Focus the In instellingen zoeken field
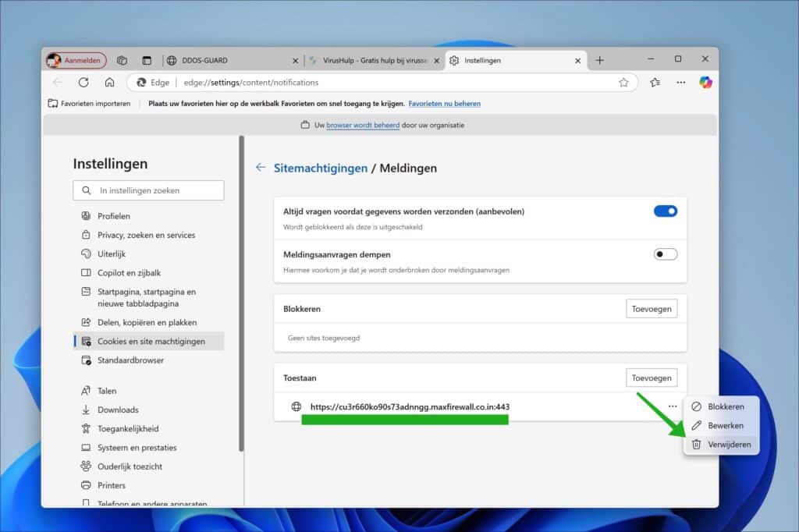 (148, 190)
